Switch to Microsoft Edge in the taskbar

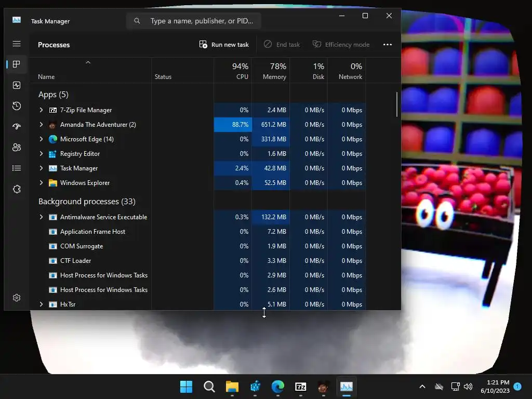coord(278,387)
